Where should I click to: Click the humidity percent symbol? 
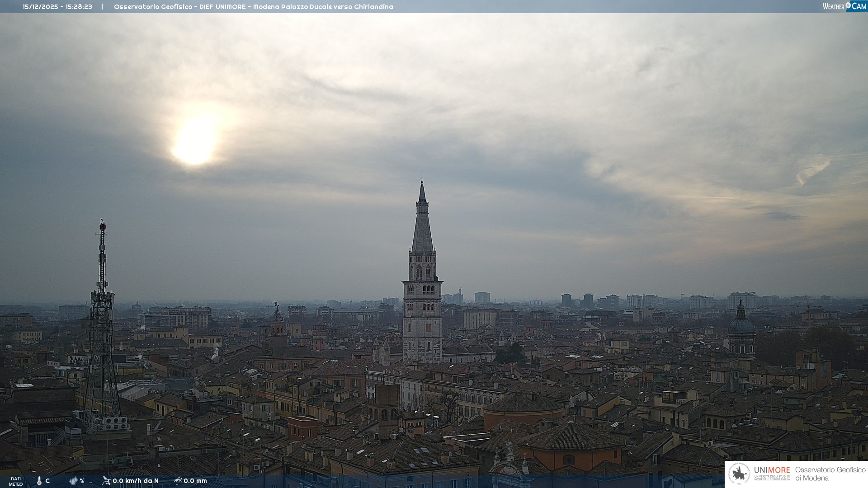(82, 481)
